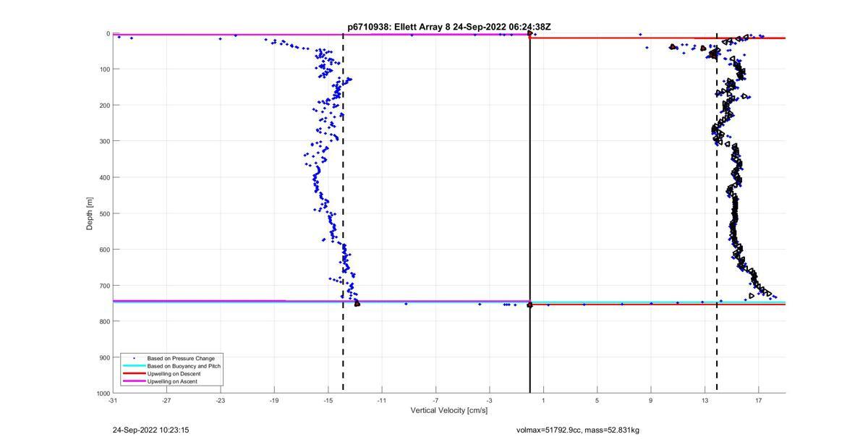868x442 pixels.
Task: Click velocity tick label '17'
Action: click(x=758, y=400)
